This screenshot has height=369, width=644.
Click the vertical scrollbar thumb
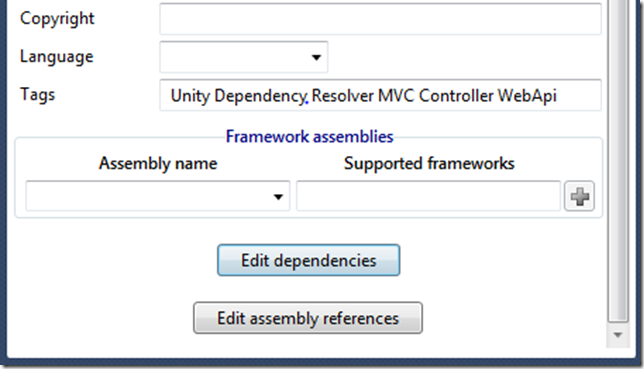click(618, 160)
